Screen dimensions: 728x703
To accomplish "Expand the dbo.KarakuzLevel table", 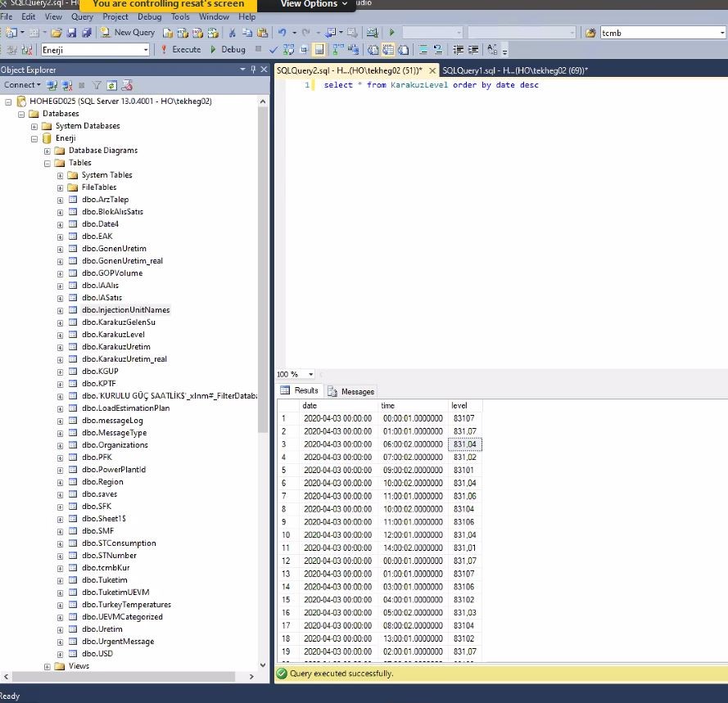I will point(58,334).
